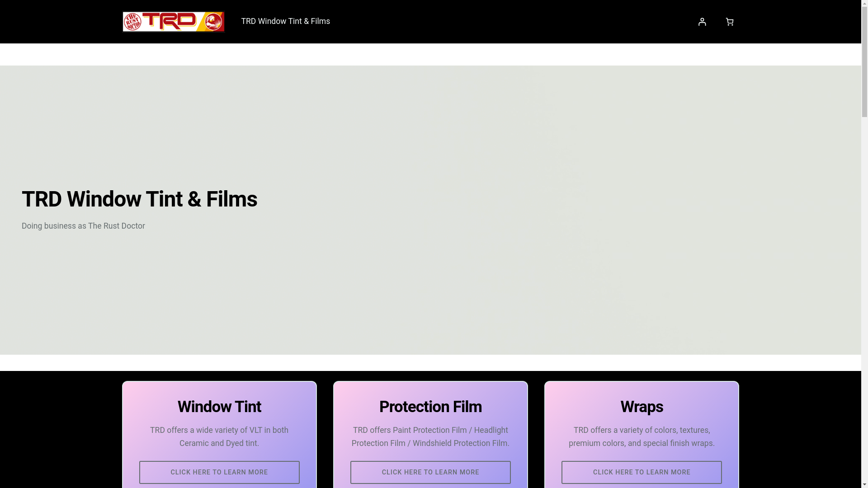Click Learn More under Wraps
The image size is (868, 488).
(642, 472)
